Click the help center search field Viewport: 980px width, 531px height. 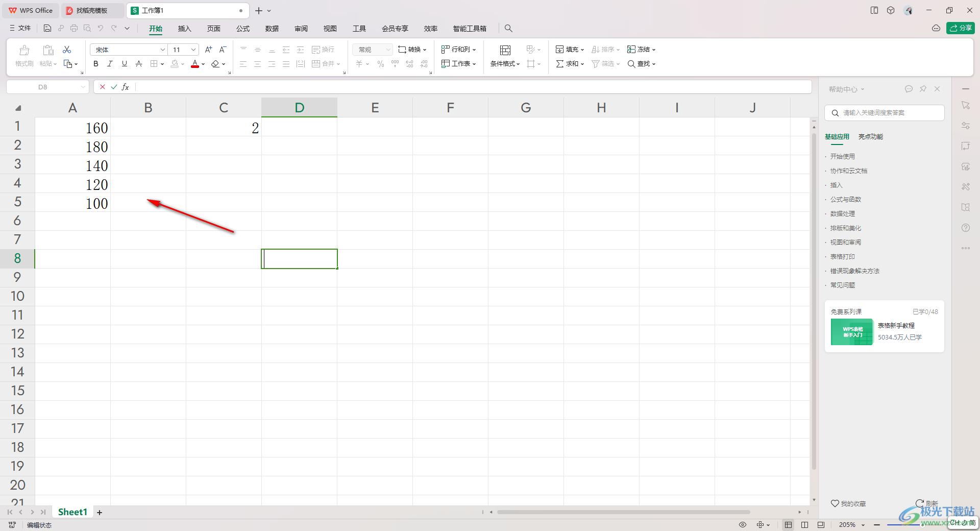(x=885, y=113)
